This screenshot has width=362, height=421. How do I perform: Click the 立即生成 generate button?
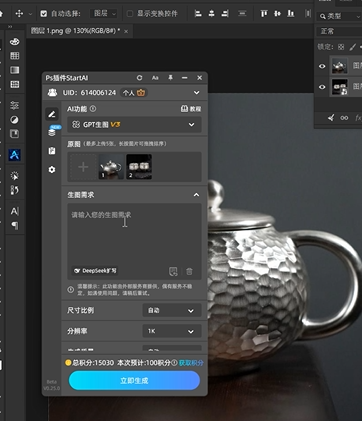click(134, 380)
